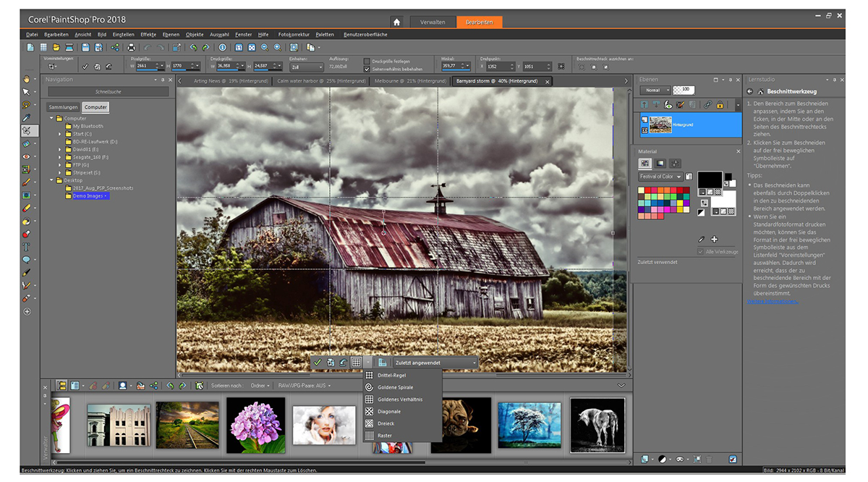Open the Effekte menu
This screenshot has width=868, height=482.
(148, 34)
